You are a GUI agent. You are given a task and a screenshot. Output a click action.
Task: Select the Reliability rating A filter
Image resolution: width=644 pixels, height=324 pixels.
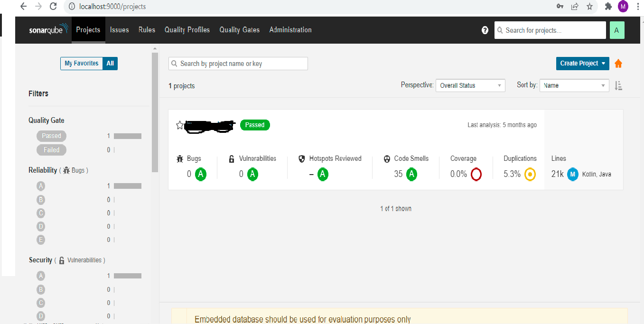tap(41, 185)
